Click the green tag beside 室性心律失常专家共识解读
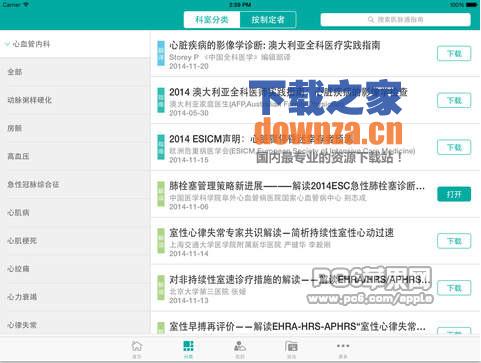The width and height of the screenshot is (481, 363). coord(161,241)
